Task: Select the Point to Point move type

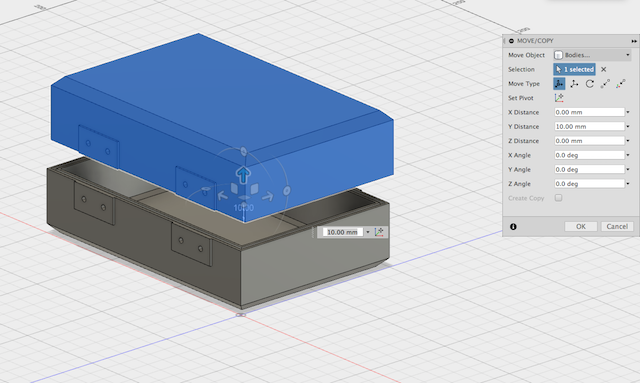Action: tap(605, 84)
